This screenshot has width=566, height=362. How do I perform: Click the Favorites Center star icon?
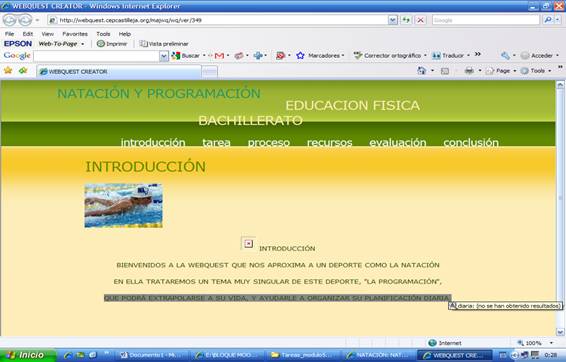8,70
